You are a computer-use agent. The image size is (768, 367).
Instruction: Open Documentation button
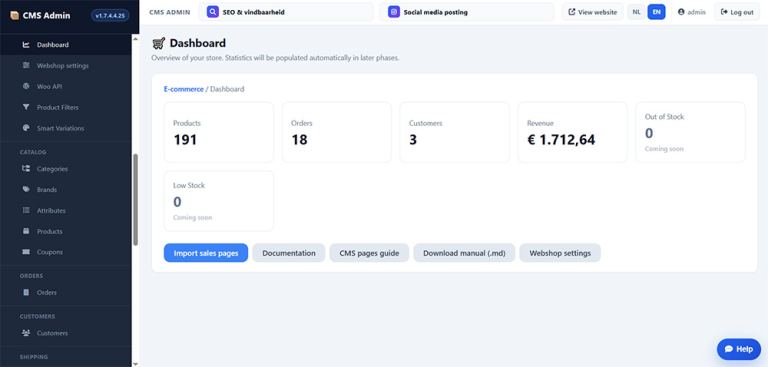point(289,253)
